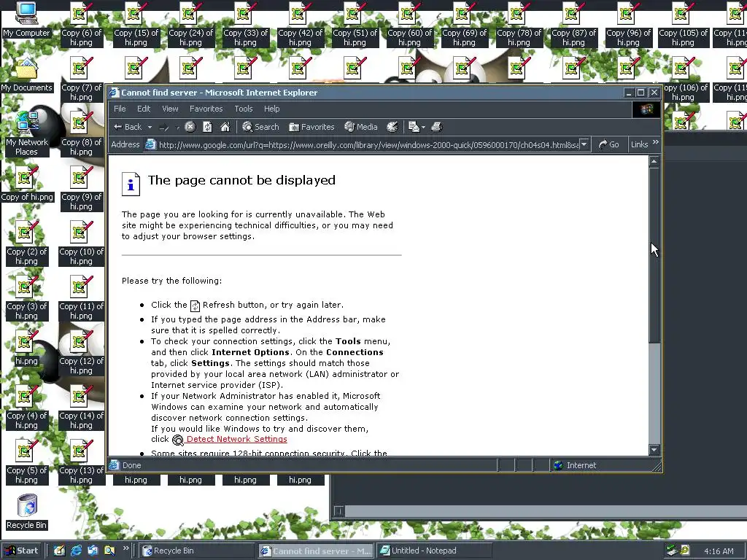Click the network connection tray icon
Image resolution: width=747 pixels, height=560 pixels.
click(x=671, y=551)
